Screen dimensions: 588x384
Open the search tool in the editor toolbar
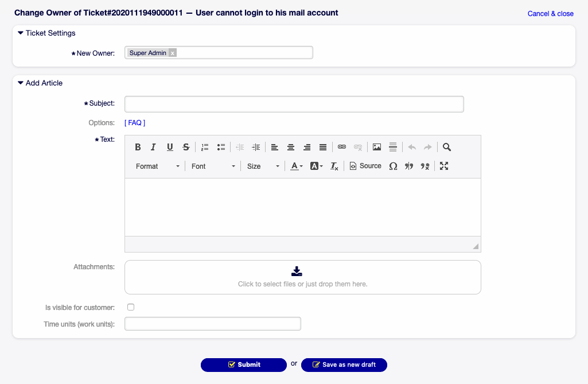point(447,147)
